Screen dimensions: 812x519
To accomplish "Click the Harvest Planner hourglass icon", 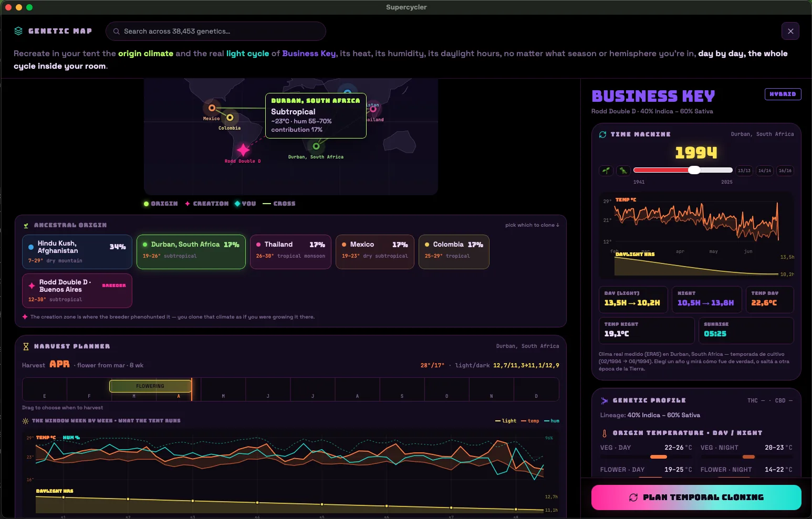I will [x=26, y=346].
